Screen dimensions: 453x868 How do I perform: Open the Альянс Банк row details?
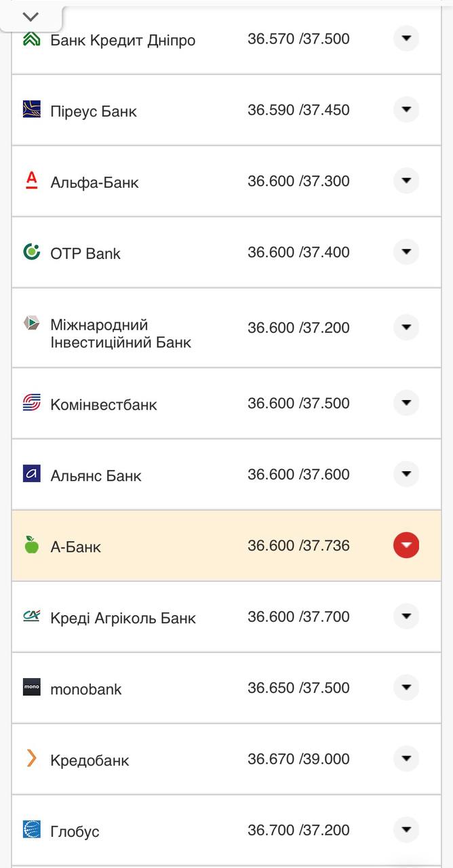tap(406, 474)
